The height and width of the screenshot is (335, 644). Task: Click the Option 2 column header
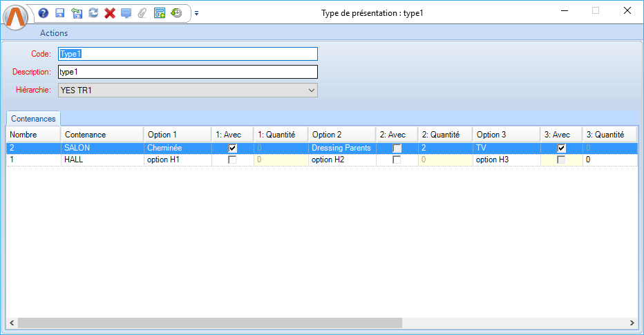coord(341,134)
